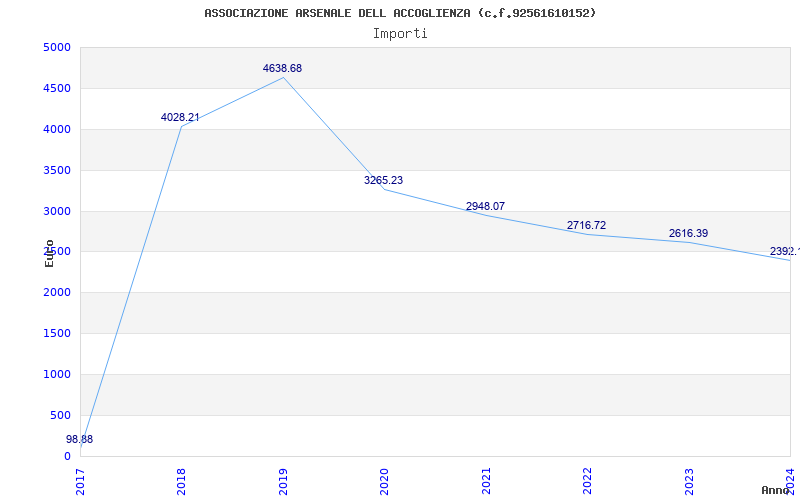Click the Anno x-axis title
Viewport: 800px width, 500px height.
click(x=776, y=491)
